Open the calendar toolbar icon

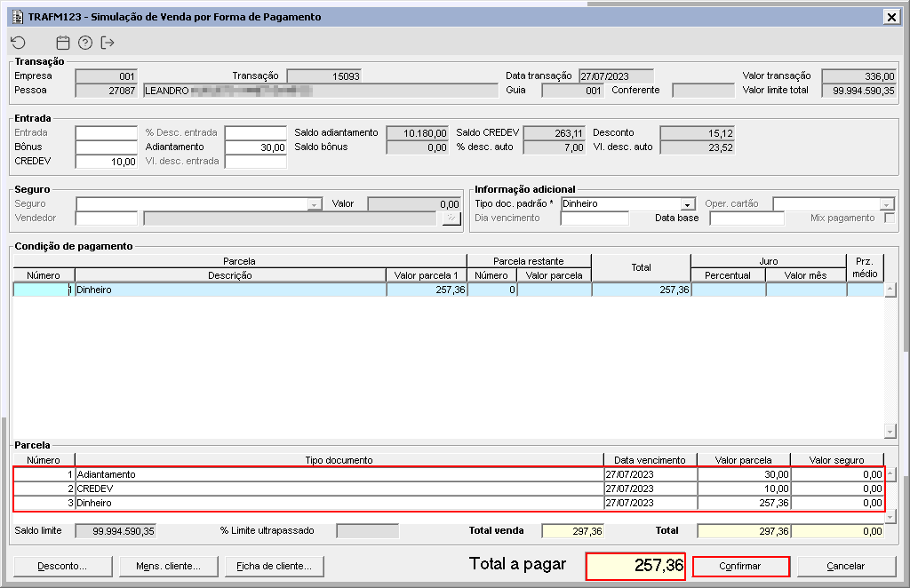click(63, 43)
